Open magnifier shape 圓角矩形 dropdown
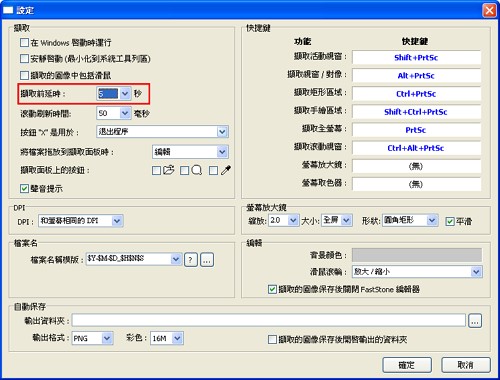The image size is (500, 380). 432,220
